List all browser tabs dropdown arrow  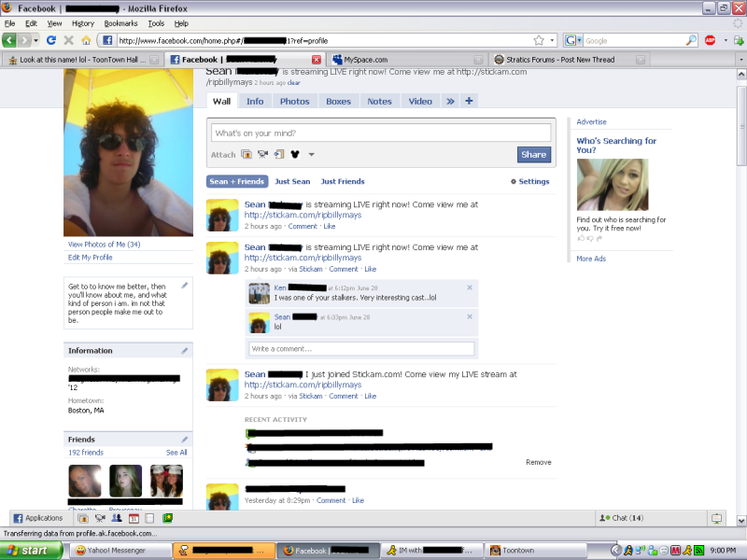pyautogui.click(x=740, y=60)
